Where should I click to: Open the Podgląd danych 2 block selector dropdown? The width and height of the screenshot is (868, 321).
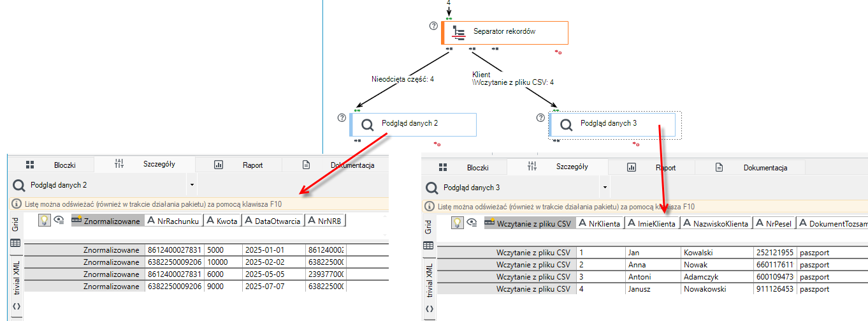click(x=192, y=185)
